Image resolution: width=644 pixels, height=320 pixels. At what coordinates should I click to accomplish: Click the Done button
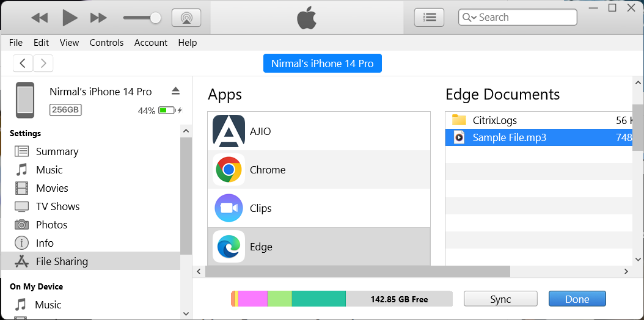coord(577,299)
